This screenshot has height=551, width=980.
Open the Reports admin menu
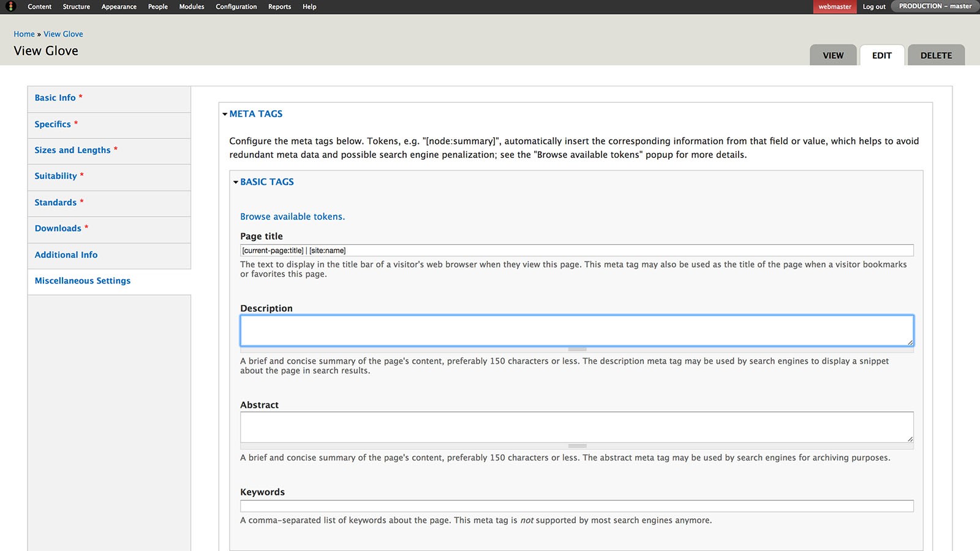tap(280, 7)
